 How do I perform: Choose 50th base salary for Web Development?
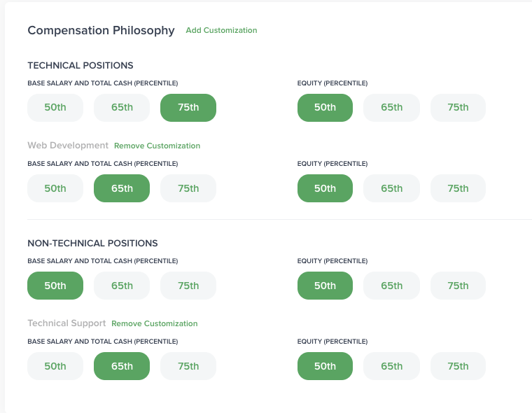[55, 188]
